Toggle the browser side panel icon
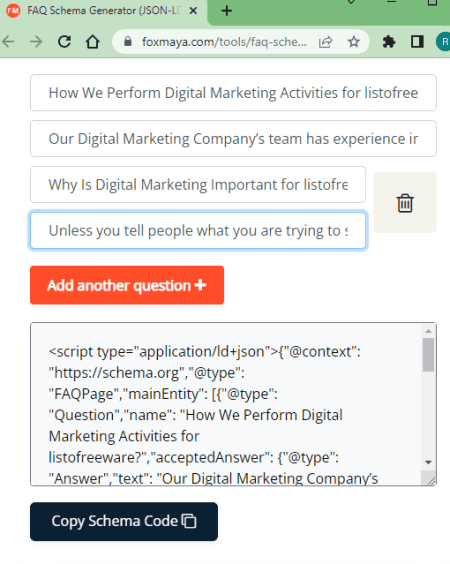Image resolution: width=450 pixels, height=564 pixels. [417, 42]
